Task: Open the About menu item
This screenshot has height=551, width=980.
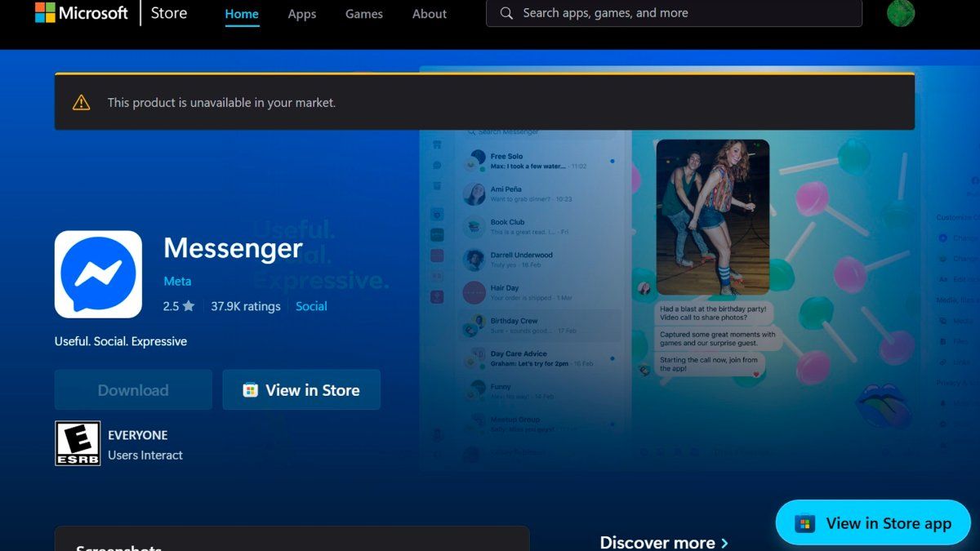Action: click(x=429, y=14)
